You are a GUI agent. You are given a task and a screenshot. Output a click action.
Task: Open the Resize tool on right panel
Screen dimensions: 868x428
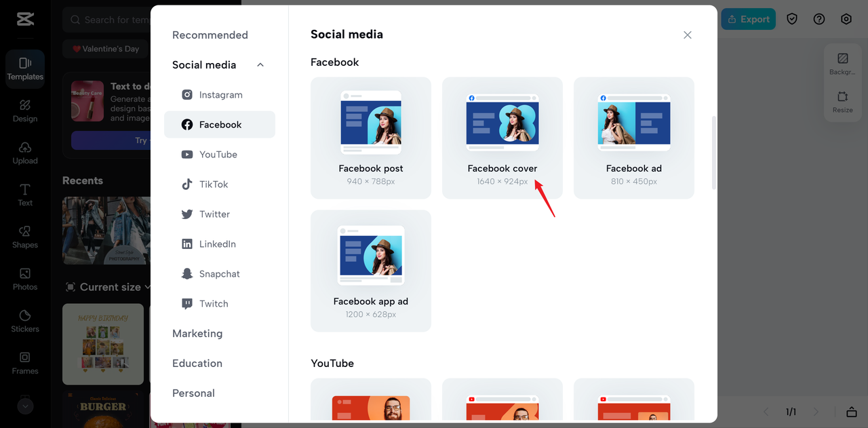[843, 102]
